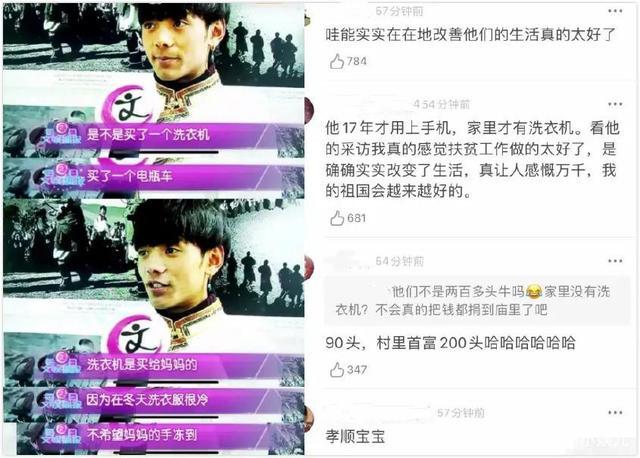Click the 孝顺宝宝 comment text
The width and height of the screenshot is (640, 458).
(x=355, y=437)
